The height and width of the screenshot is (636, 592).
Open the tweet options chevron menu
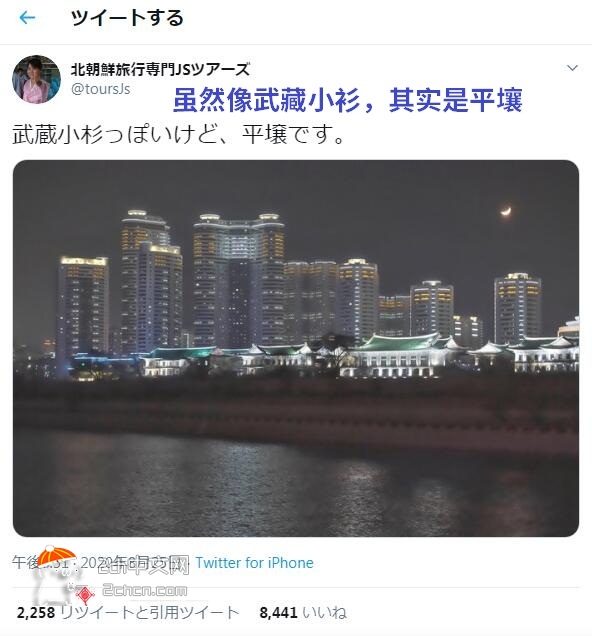(572, 68)
